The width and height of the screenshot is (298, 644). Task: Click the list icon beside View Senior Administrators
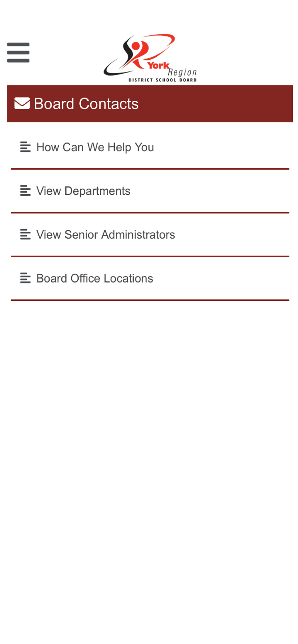tap(25, 234)
